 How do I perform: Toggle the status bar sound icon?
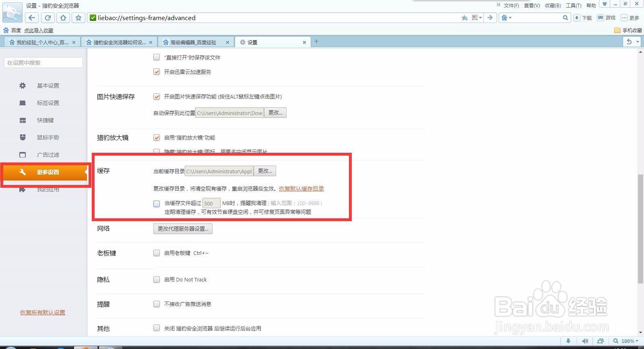coord(585,341)
